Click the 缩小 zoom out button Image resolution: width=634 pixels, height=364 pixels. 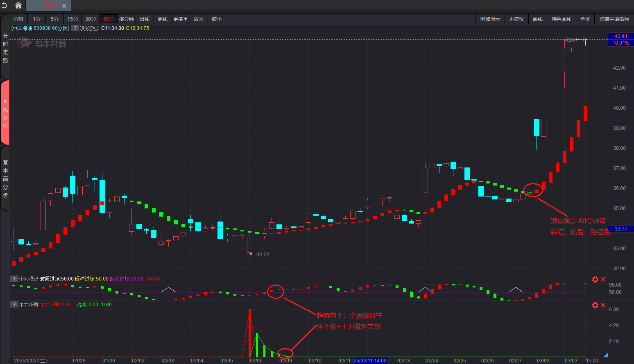(x=217, y=19)
